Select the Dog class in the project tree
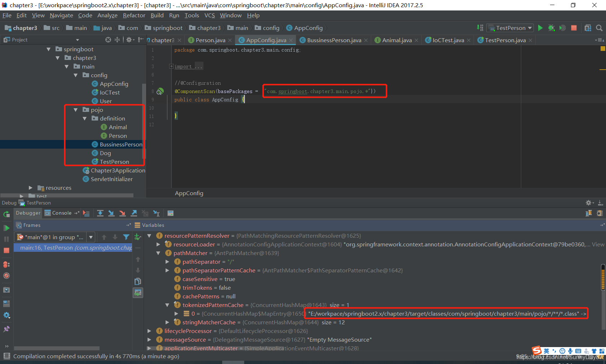 [105, 153]
